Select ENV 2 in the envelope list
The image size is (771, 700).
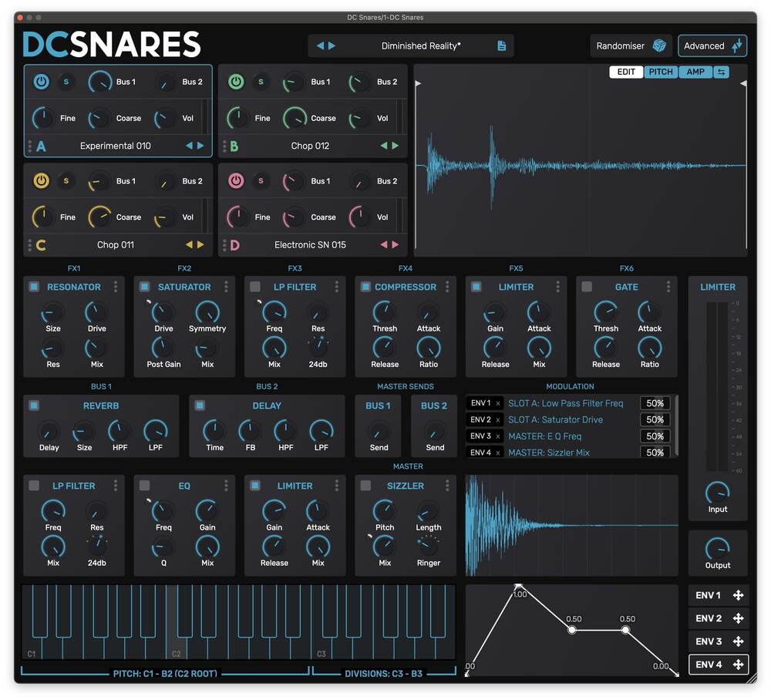[709, 618]
